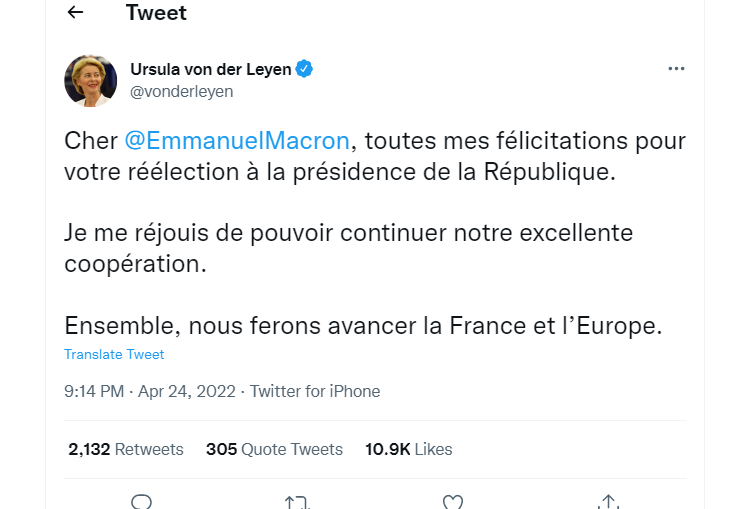Click the Tweet page header title

tap(156, 13)
